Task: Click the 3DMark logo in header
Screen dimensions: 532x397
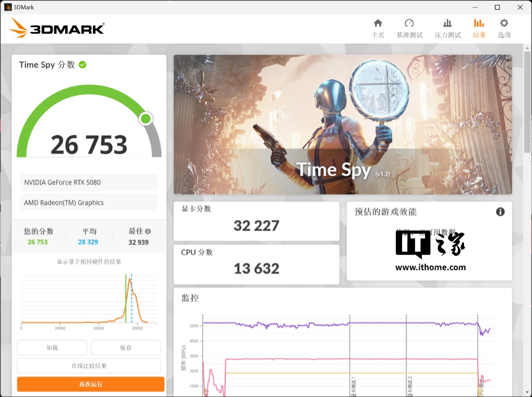Action: coord(57,28)
